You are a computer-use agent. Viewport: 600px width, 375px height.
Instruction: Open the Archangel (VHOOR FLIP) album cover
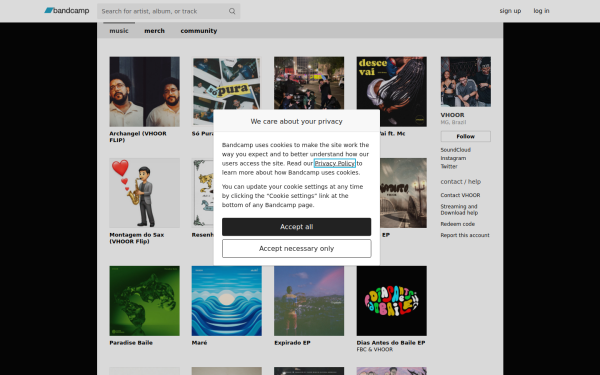click(144, 92)
